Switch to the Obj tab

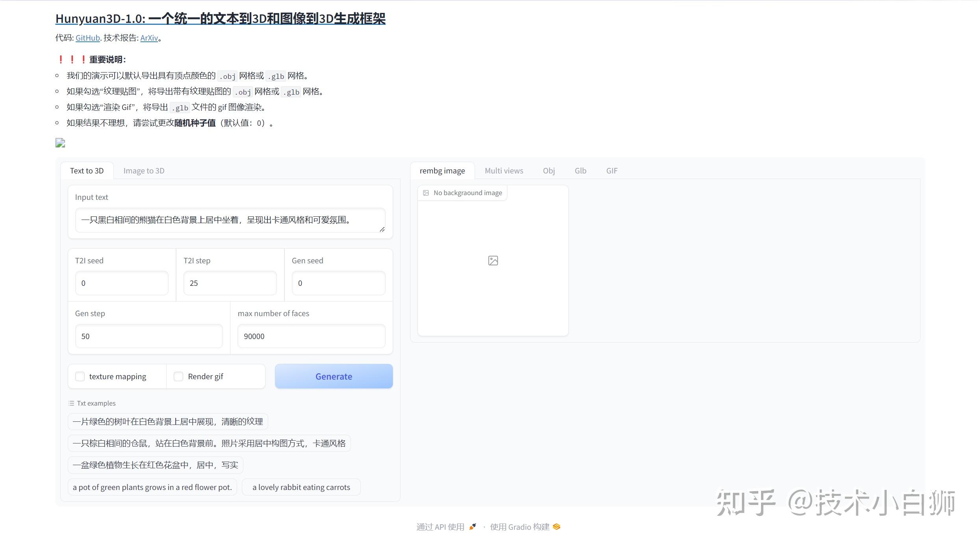click(549, 170)
